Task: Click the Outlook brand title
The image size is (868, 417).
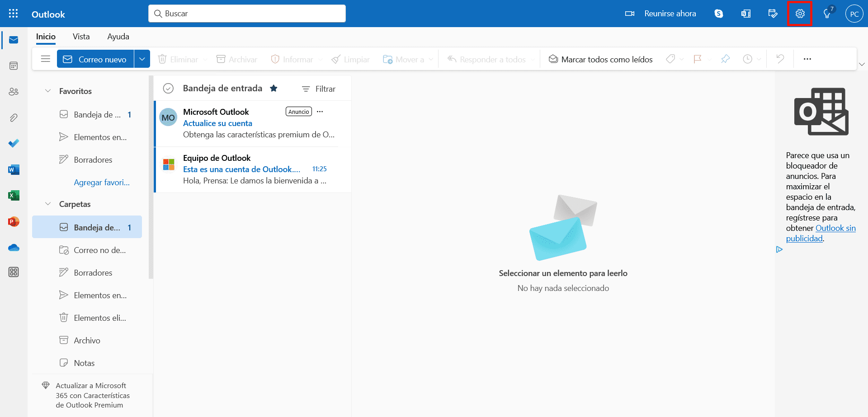Action: click(x=48, y=14)
